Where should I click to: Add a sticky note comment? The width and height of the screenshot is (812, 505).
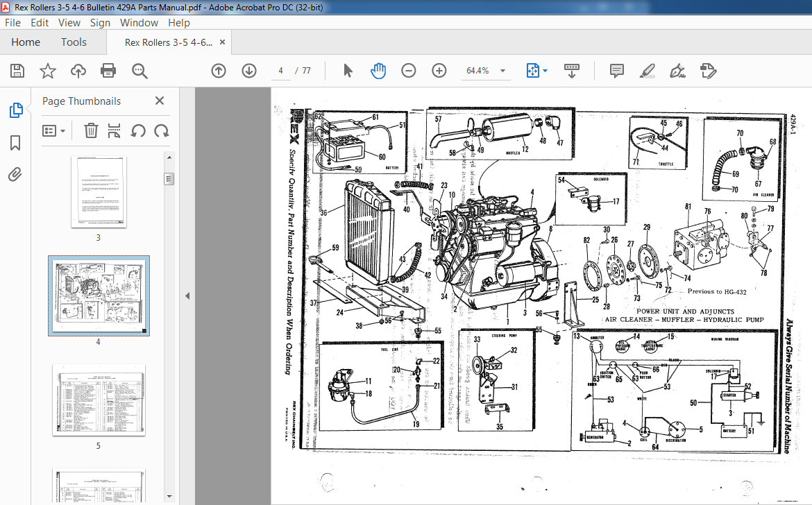click(x=617, y=70)
